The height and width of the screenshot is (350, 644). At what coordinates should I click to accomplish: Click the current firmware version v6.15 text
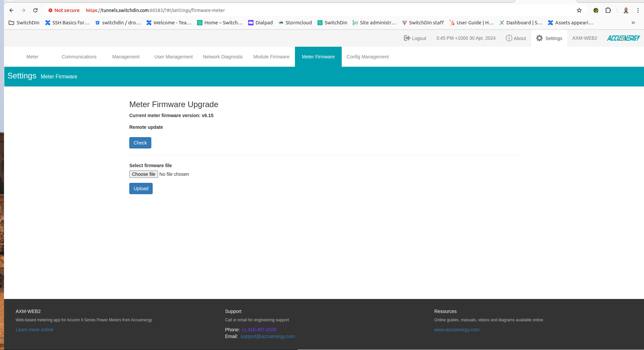click(x=171, y=115)
